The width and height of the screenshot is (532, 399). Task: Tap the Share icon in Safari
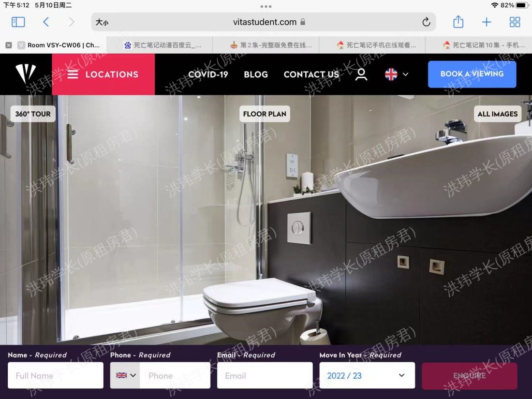pyautogui.click(x=458, y=22)
